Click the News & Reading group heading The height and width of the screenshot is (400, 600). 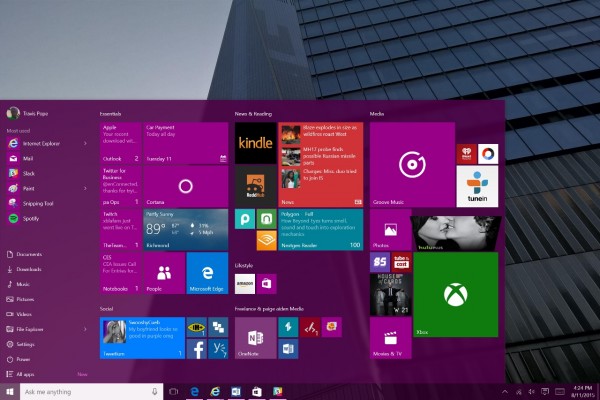pyautogui.click(x=253, y=114)
